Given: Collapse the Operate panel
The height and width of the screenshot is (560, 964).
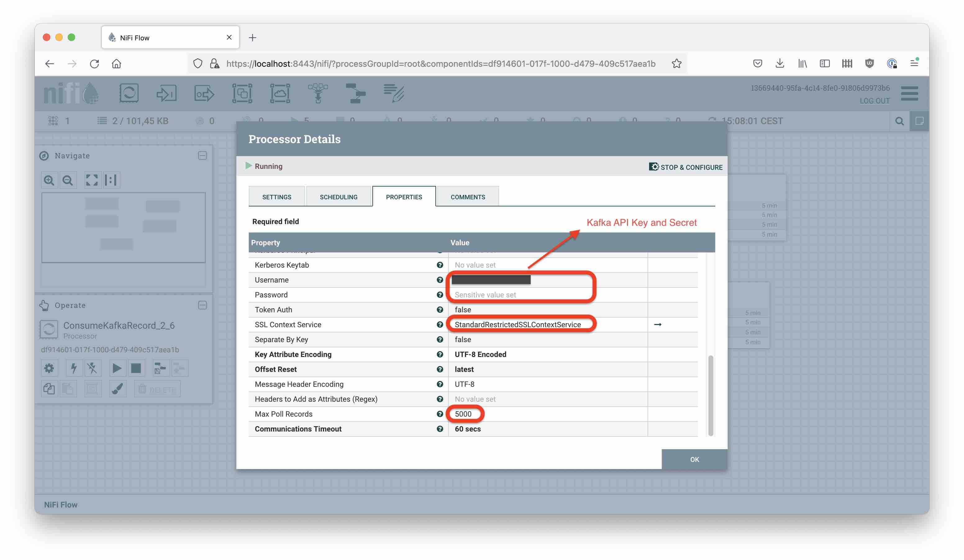Looking at the screenshot, I should [x=202, y=305].
